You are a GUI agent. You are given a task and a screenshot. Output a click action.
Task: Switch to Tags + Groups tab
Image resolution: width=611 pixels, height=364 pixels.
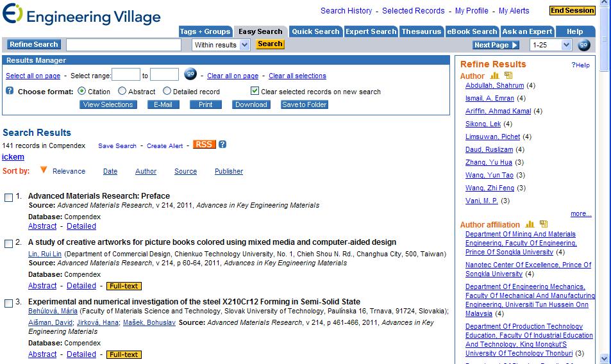[x=205, y=31]
